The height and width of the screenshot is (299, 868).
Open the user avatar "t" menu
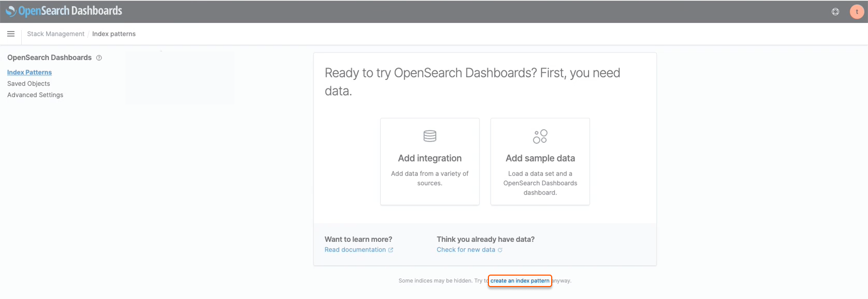pos(857,11)
